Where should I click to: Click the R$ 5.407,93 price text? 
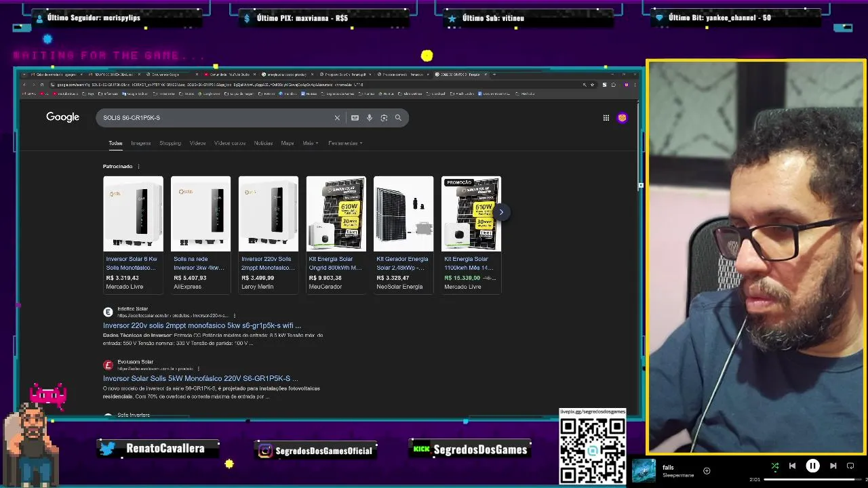[190, 278]
